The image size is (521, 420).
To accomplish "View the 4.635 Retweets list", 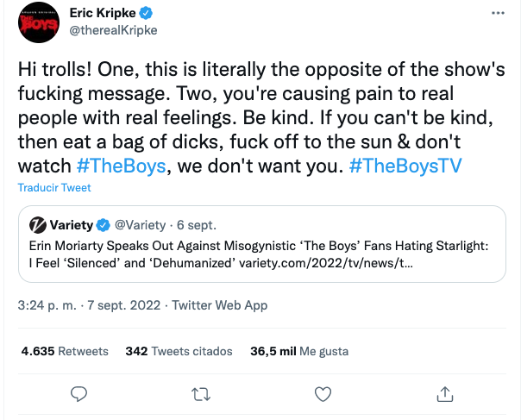I will point(65,351).
